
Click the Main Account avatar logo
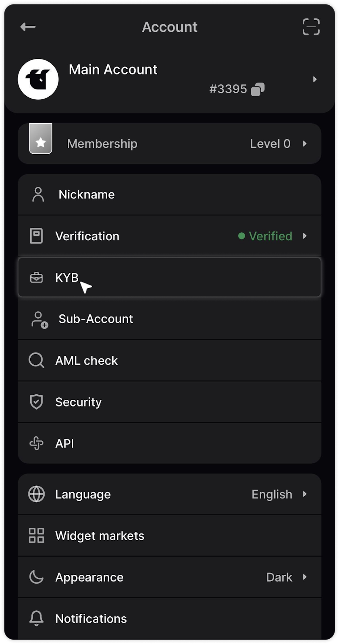38,79
